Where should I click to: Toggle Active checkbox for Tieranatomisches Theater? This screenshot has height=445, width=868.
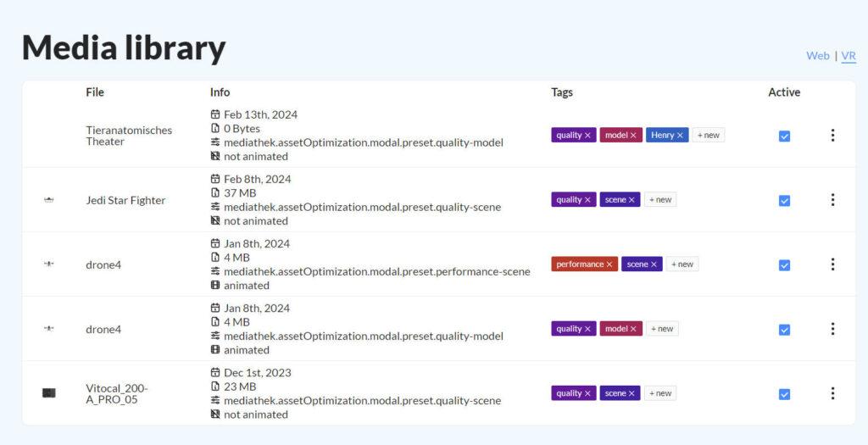tap(784, 136)
